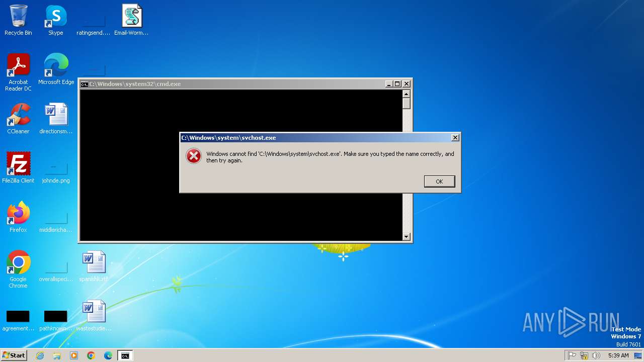The image size is (644, 362).
Task: Click the cmd.exe scrollbar down arrow
Action: coord(407,237)
